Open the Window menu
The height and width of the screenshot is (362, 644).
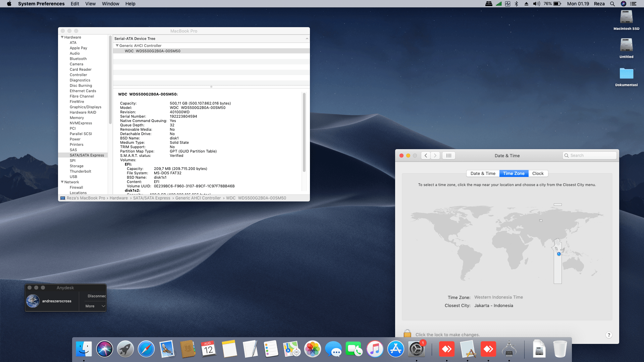pyautogui.click(x=110, y=4)
